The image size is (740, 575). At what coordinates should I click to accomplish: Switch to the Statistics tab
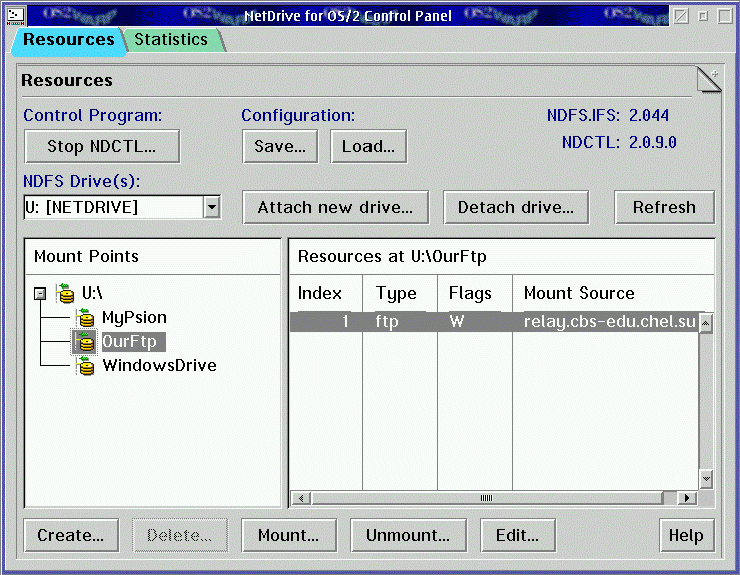(171, 40)
